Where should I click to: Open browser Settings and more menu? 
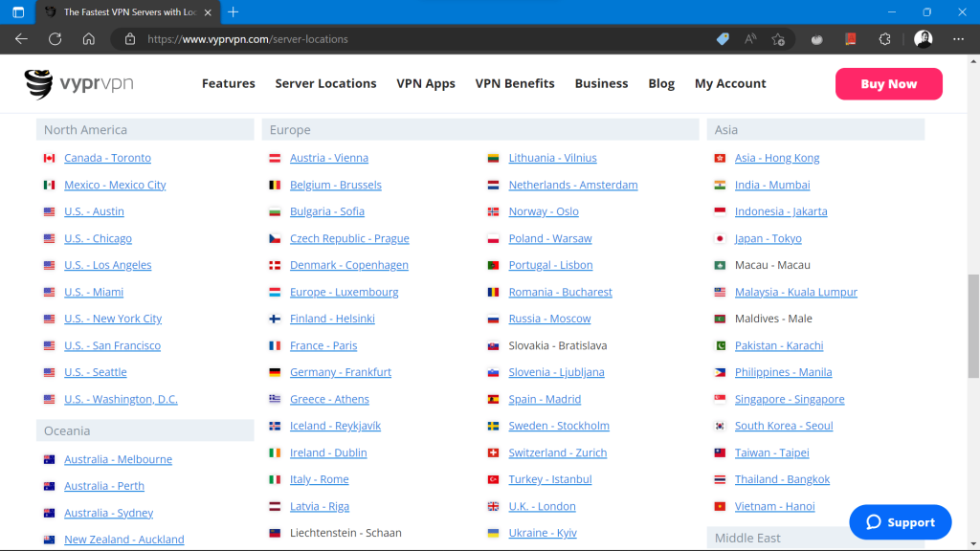[959, 39]
